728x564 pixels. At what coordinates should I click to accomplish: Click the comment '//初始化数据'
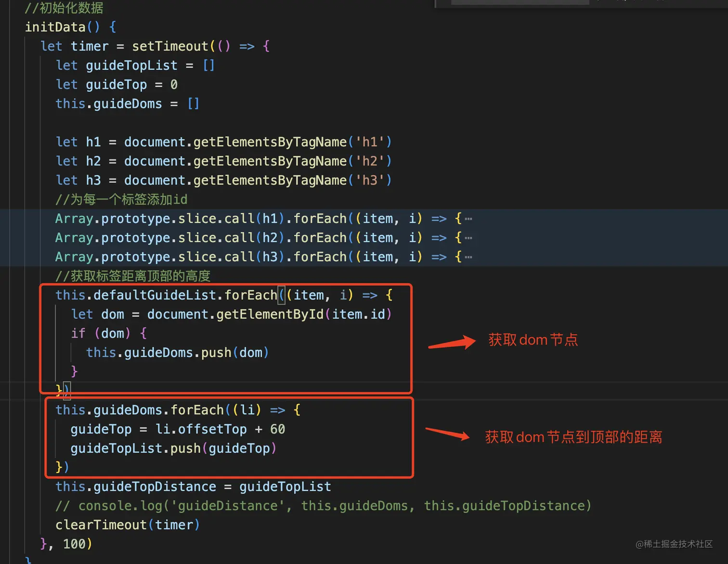64,8
